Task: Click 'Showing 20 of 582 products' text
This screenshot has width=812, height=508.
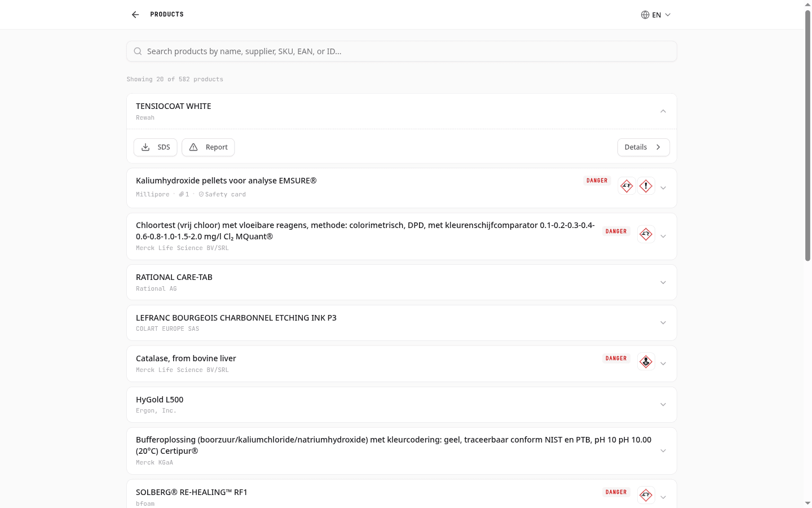Action: pos(175,80)
